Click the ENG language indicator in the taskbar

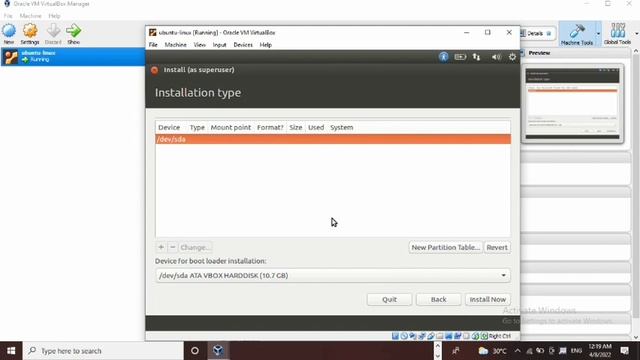pos(576,351)
